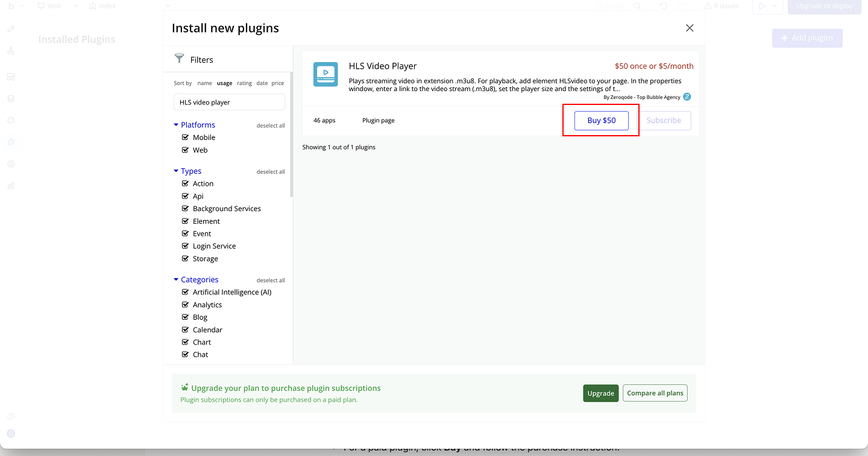Collapse the Platforms filter section
Viewport: 868px width, 456px height.
176,125
